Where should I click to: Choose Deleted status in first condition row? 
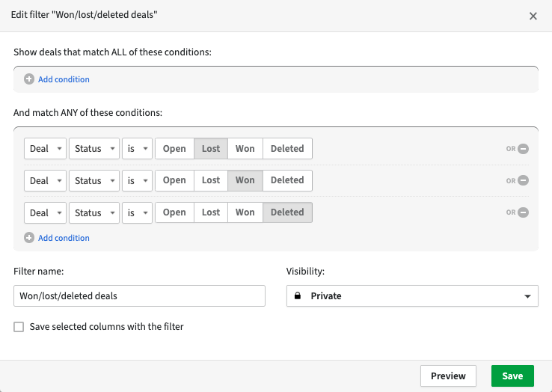click(287, 148)
